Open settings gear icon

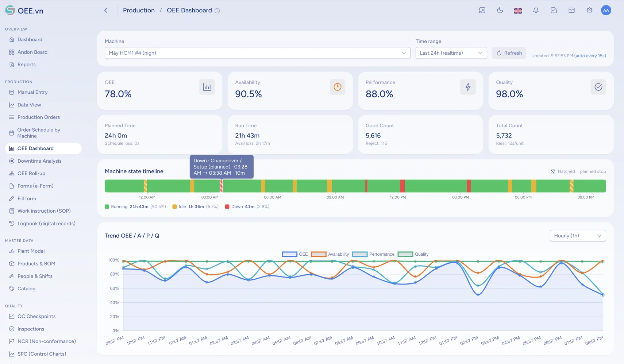[589, 11]
